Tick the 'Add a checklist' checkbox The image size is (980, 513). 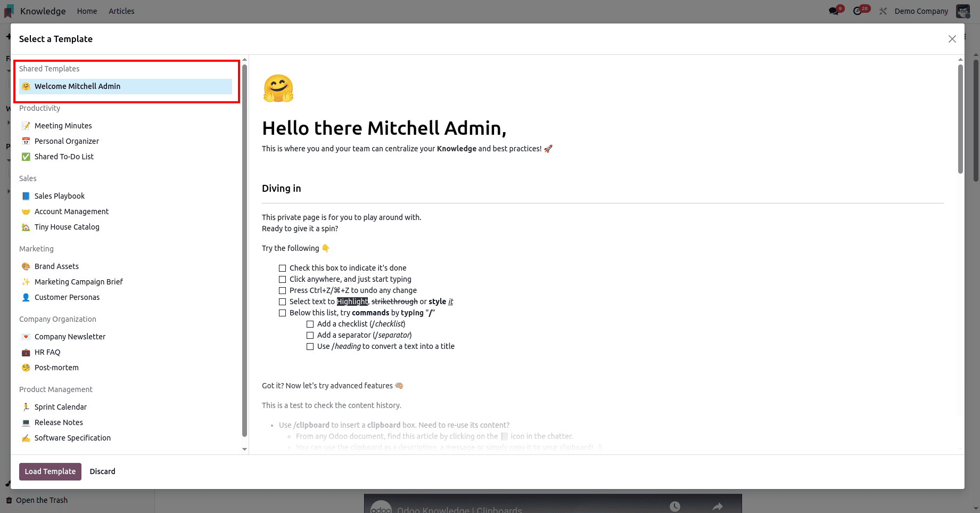pyautogui.click(x=310, y=324)
